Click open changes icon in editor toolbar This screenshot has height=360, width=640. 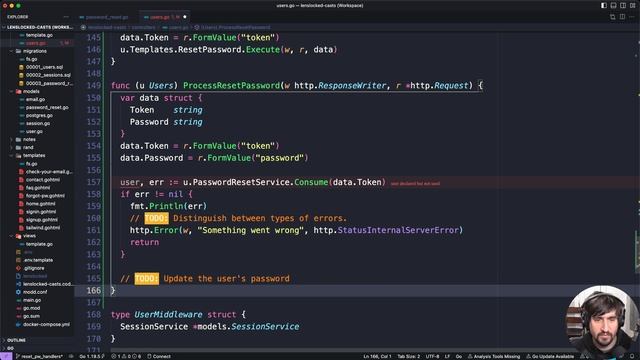(613, 17)
